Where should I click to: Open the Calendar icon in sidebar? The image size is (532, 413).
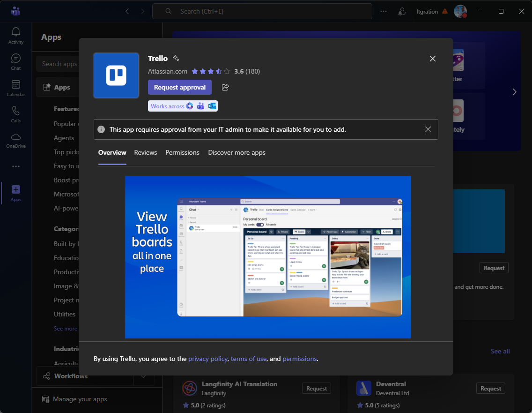(16, 88)
